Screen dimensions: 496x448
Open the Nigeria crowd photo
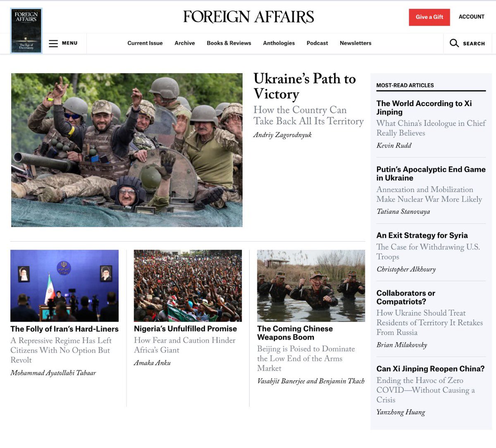(188, 286)
